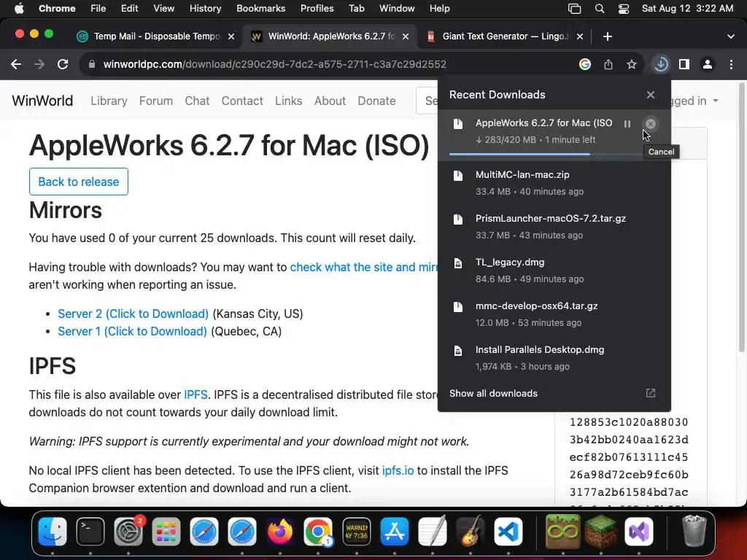Close the Recent Downloads panel
Image resolution: width=747 pixels, height=560 pixels.
[x=650, y=95]
